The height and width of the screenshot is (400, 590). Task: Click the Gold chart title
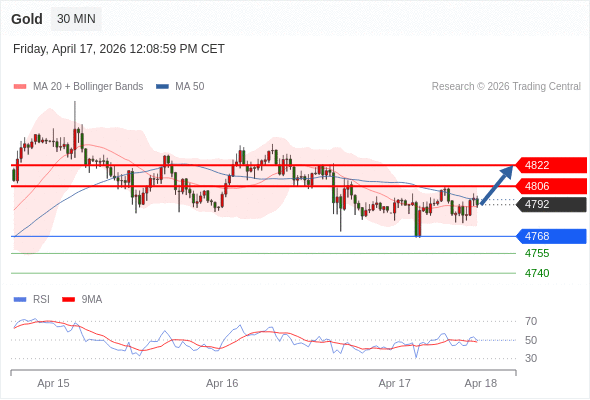click(x=27, y=19)
